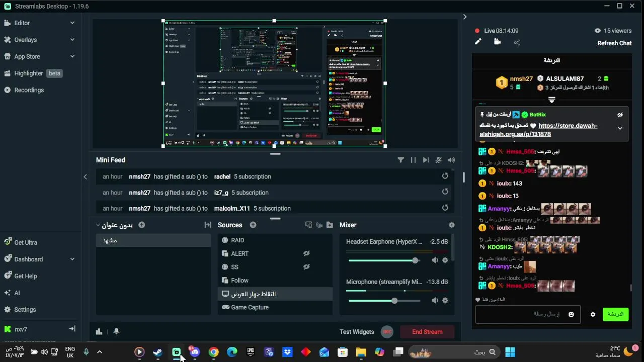Open App Store in the sidebar
Viewport: 644px width, 362px height.
click(x=27, y=56)
